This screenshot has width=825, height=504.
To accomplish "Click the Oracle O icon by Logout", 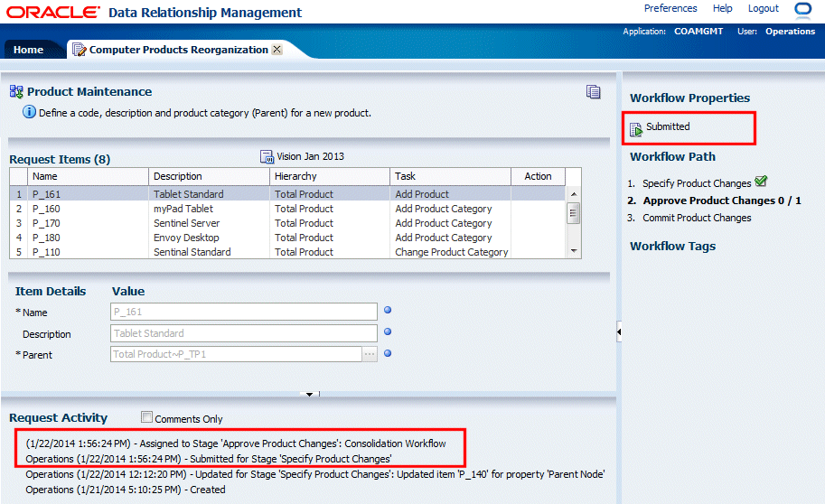I will 803,9.
